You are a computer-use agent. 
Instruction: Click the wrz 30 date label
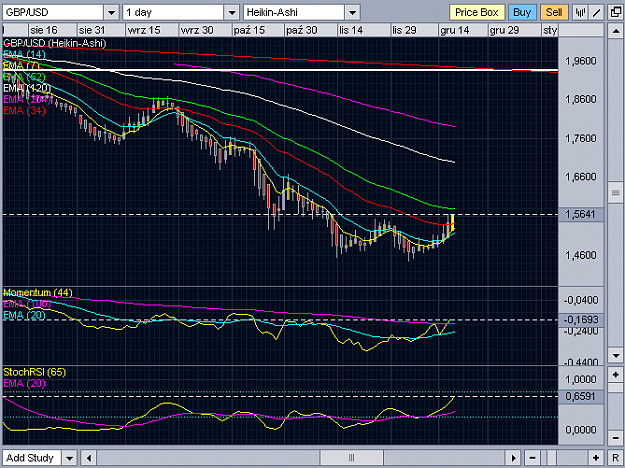tap(197, 30)
